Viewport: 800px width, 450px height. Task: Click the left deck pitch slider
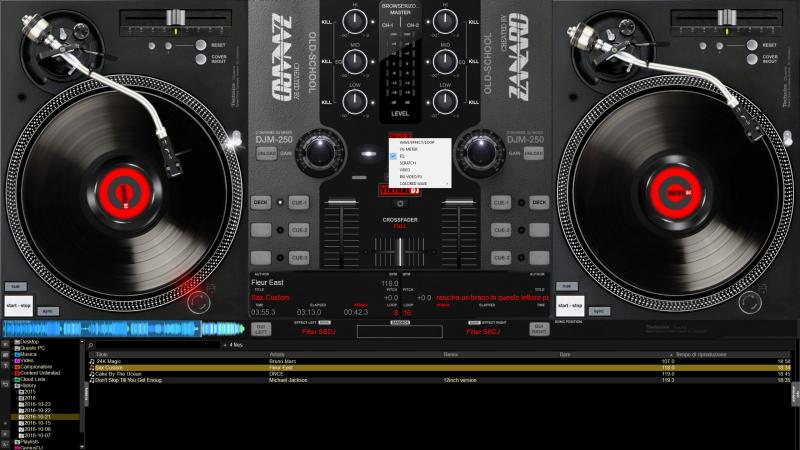click(x=175, y=17)
